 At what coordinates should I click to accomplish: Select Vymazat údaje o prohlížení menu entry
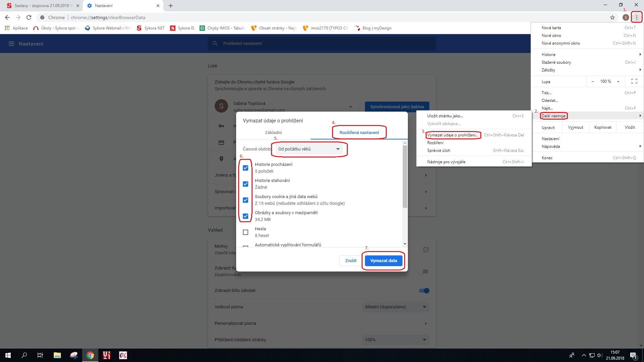pos(453,135)
